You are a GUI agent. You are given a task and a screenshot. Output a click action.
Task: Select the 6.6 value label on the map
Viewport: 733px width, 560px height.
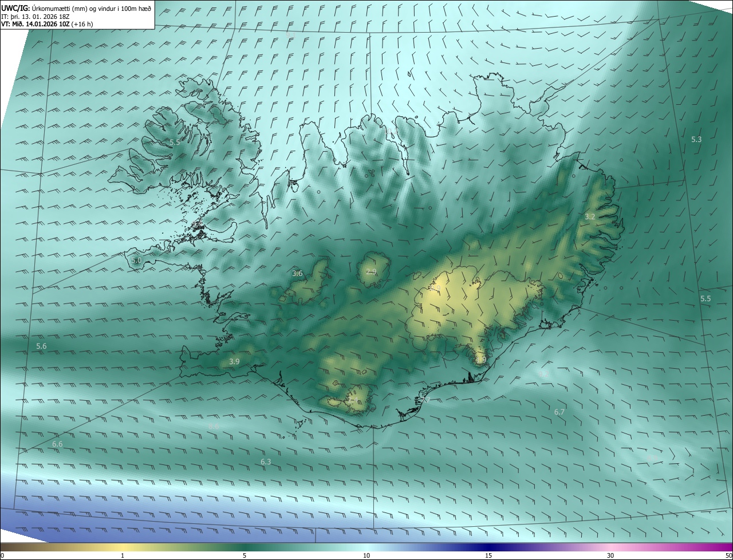[x=57, y=444]
